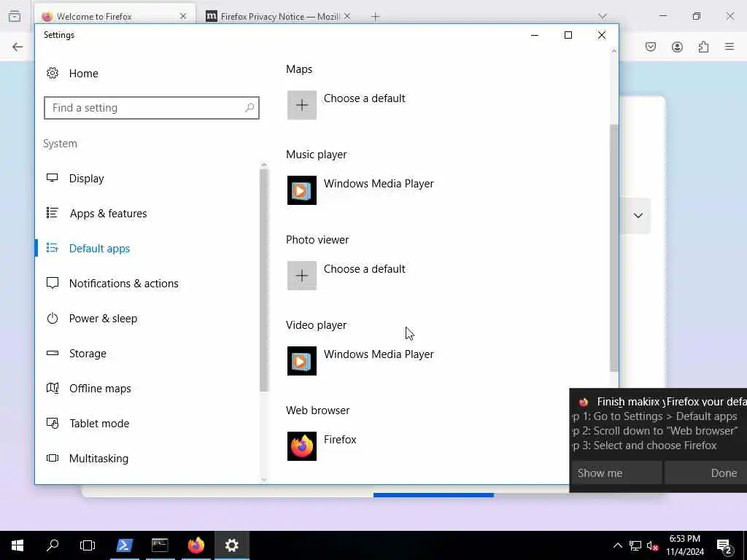Viewport: 747px width, 560px height.
Task: Click the Default apps pane scrollbar thumb
Action: 614,248
